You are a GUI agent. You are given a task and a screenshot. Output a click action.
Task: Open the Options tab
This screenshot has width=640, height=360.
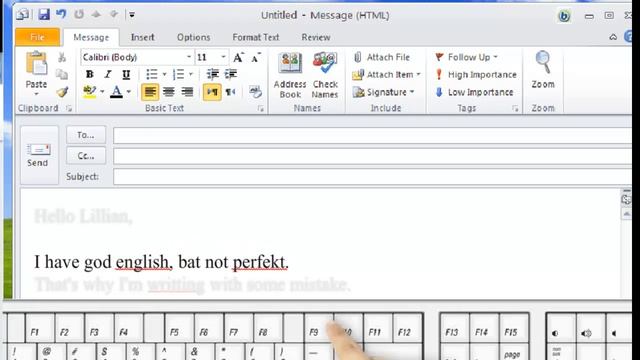point(193,37)
